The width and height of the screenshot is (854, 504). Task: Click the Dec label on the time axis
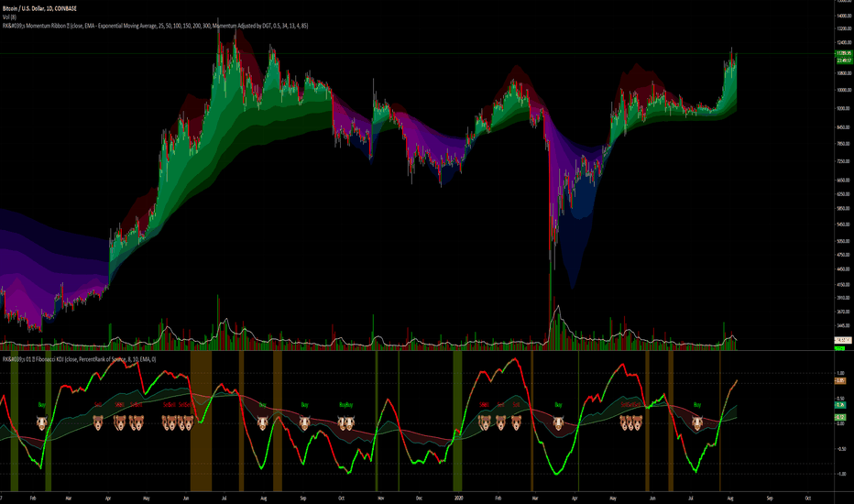click(x=419, y=498)
